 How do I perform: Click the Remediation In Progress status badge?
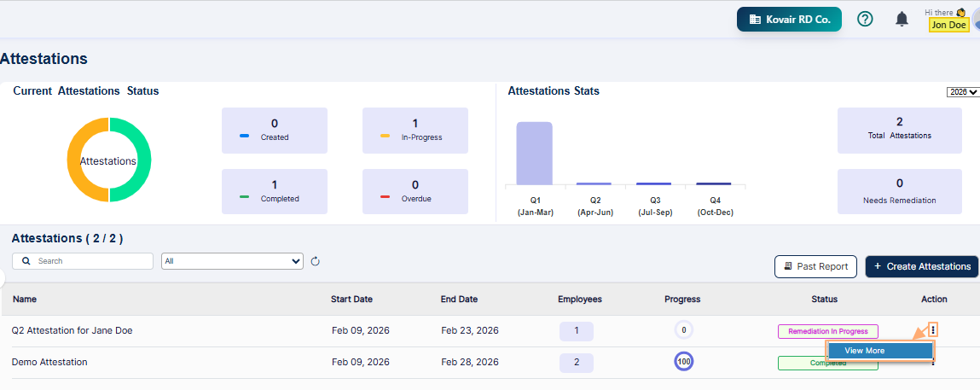coord(827,331)
